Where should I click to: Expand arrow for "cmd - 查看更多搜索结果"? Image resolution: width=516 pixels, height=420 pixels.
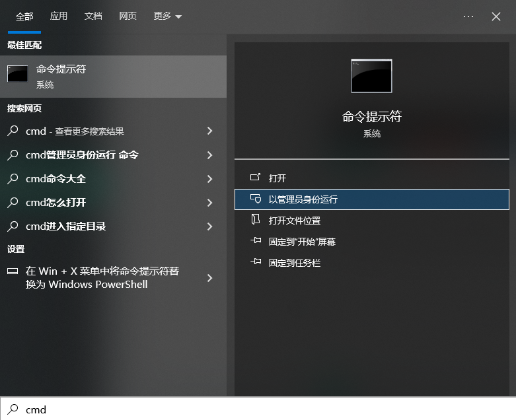point(209,131)
